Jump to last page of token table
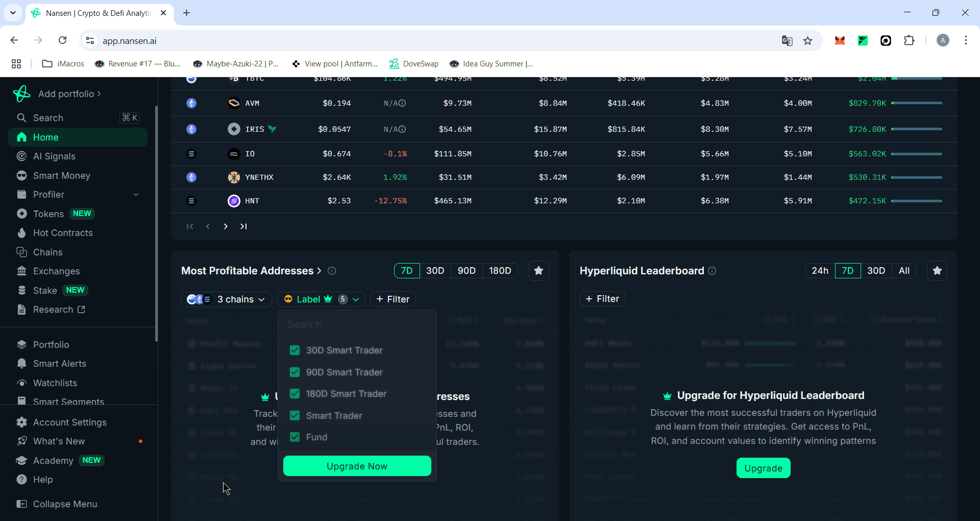The height and width of the screenshot is (521, 980). click(243, 226)
